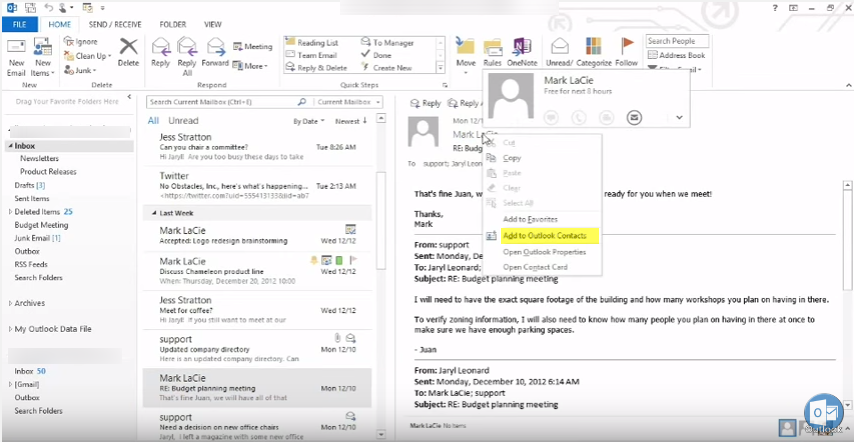This screenshot has height=442, width=854.
Task: Click the reading pane scrollbar up arrow
Action: [x=847, y=186]
